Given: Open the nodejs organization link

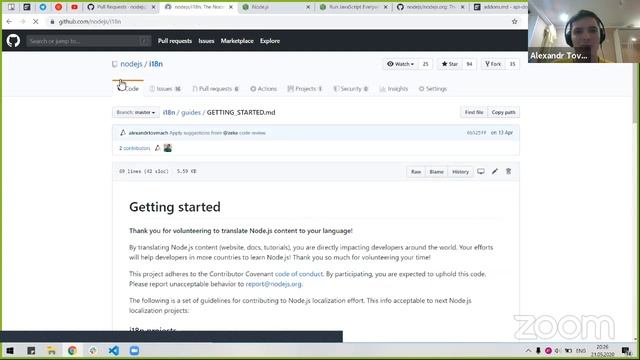Looking at the screenshot, I should (131, 64).
